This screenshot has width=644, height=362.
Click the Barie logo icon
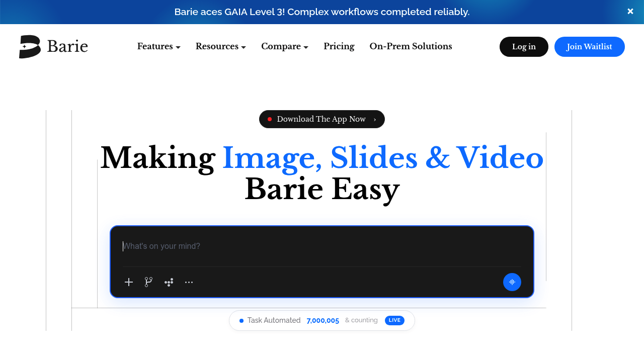30,47
